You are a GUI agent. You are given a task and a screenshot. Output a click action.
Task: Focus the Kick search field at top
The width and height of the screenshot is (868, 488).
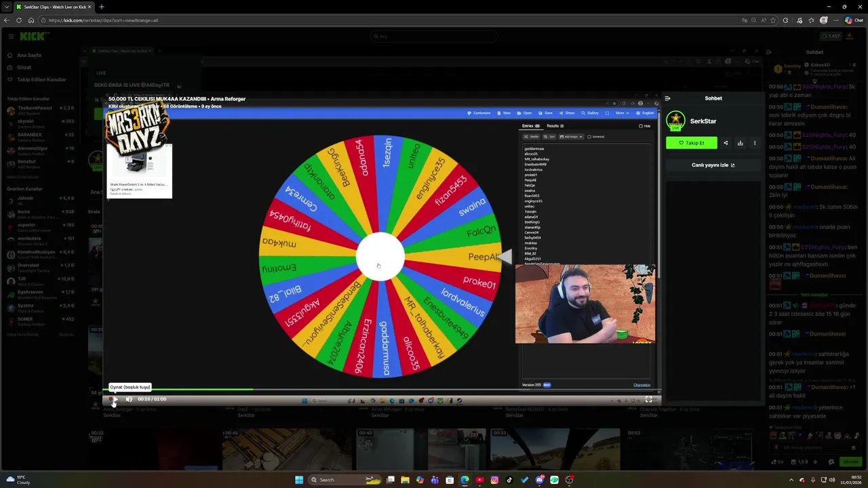point(434,37)
